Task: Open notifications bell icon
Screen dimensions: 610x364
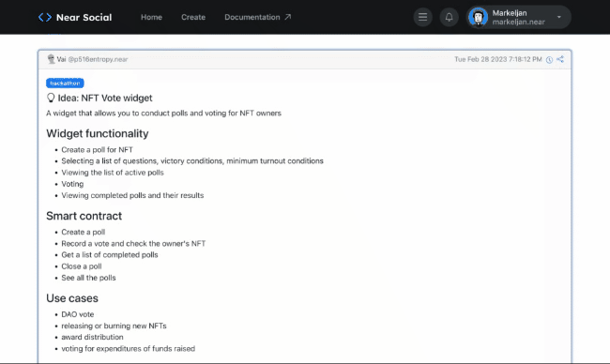Action: point(449,17)
